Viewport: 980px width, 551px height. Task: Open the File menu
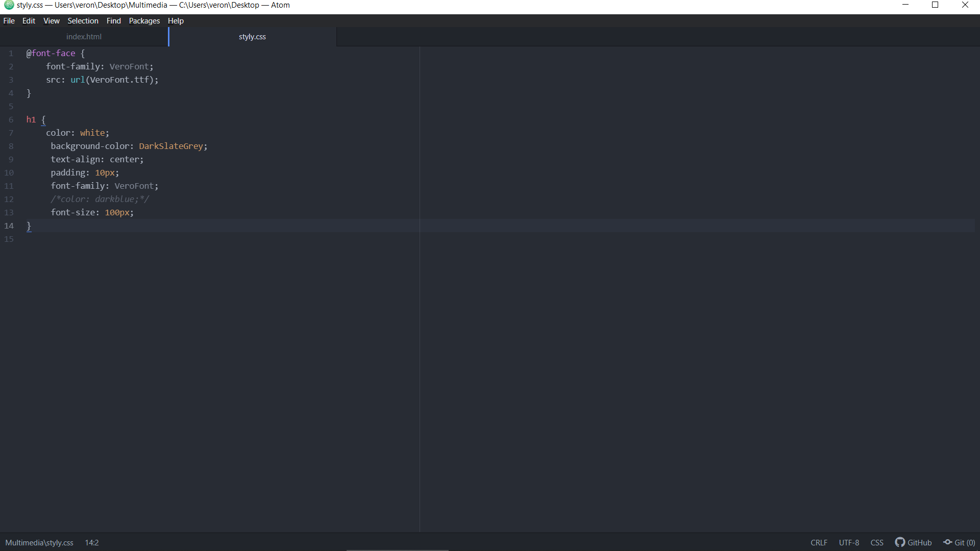click(9, 21)
